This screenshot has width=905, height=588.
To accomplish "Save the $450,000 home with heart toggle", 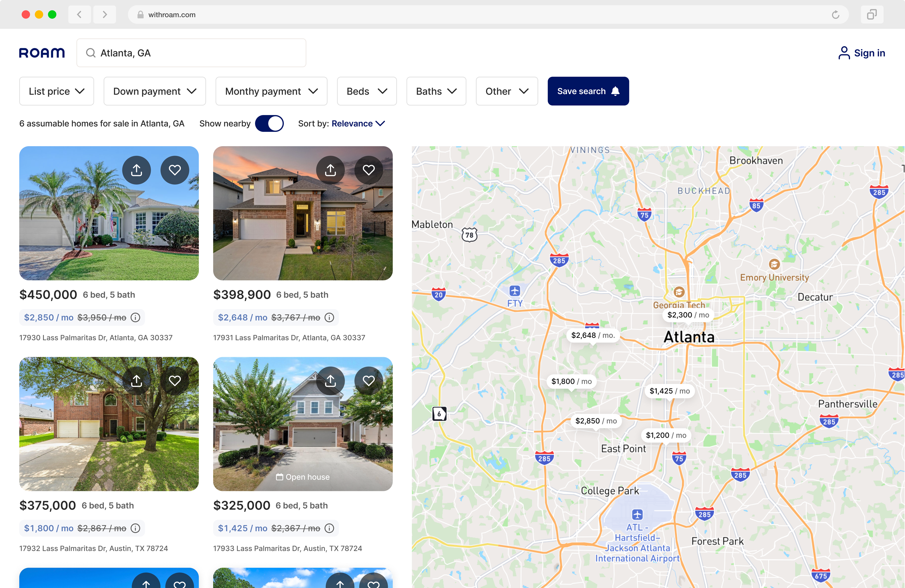I will (x=175, y=170).
